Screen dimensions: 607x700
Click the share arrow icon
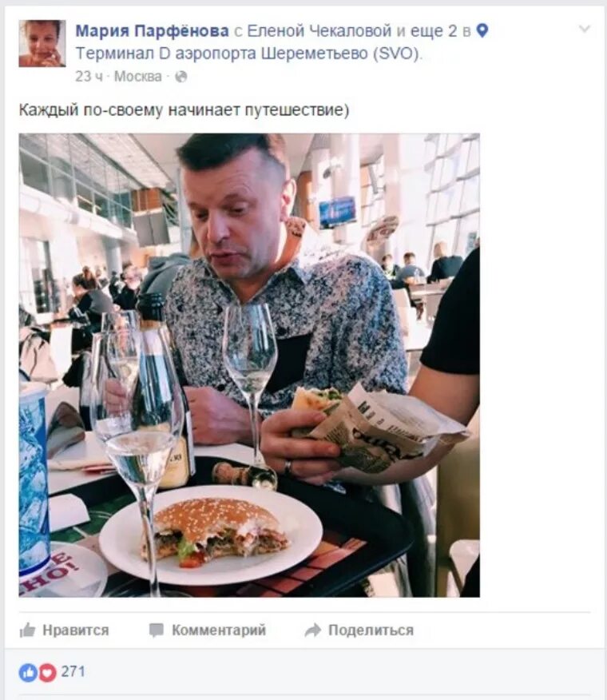[313, 630]
